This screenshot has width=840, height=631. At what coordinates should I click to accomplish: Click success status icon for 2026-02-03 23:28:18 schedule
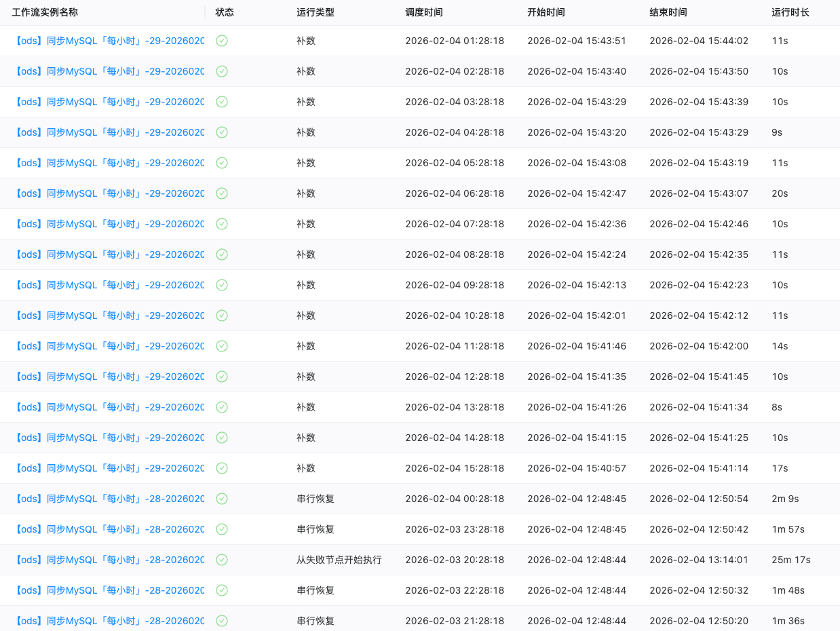[x=222, y=529]
